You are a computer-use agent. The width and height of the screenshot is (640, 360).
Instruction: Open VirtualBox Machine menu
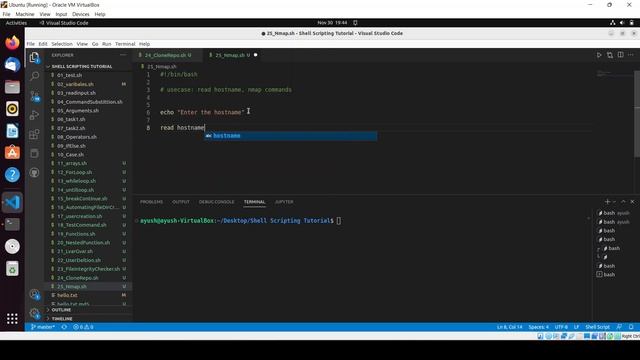[x=25, y=14]
